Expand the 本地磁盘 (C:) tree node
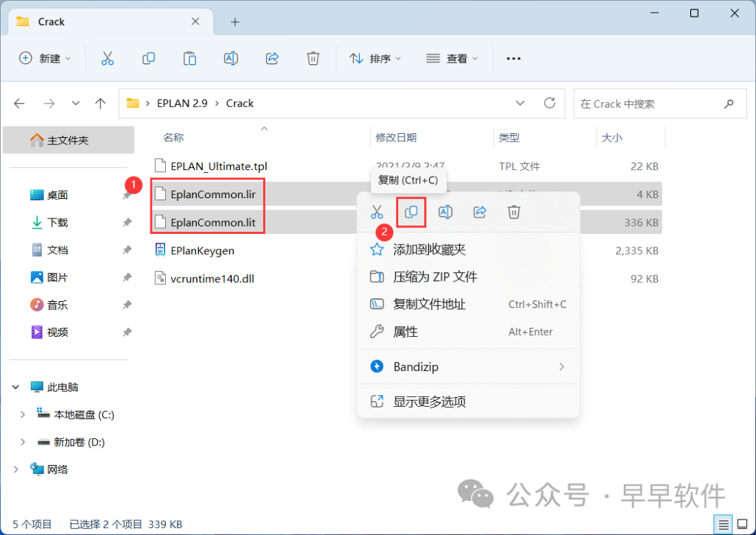The image size is (756, 535). [x=23, y=415]
